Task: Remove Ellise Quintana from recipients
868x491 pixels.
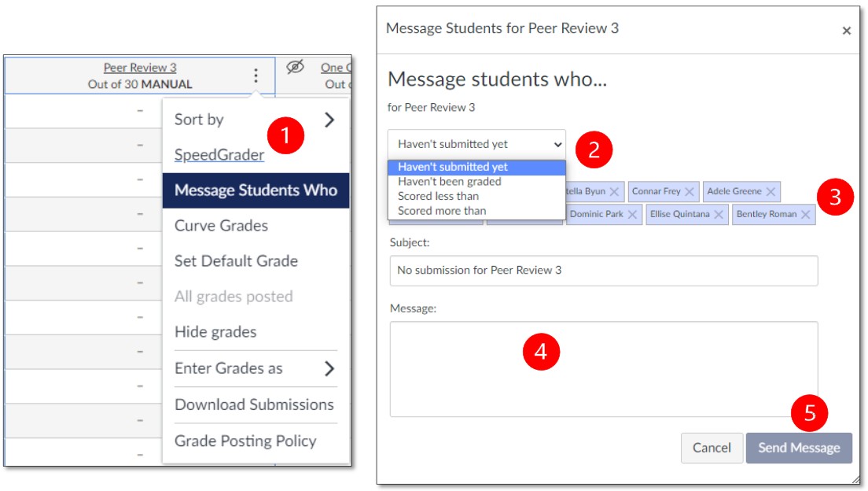Action: pos(719,215)
